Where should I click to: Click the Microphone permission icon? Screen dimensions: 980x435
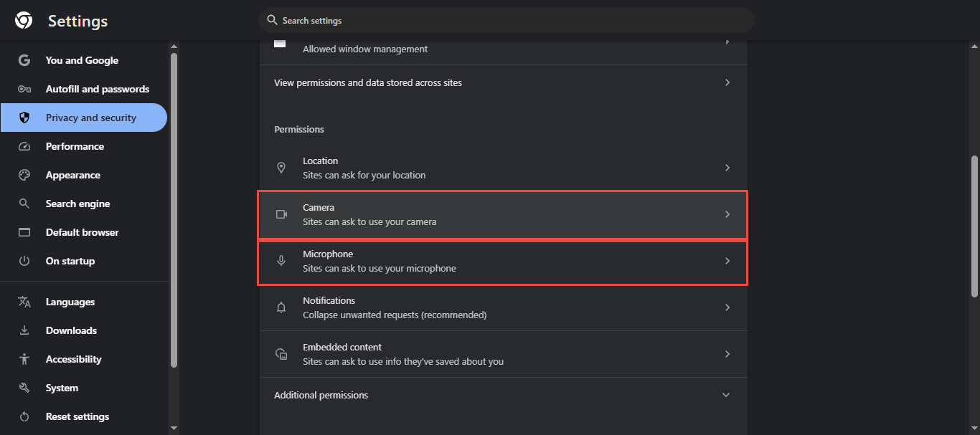coord(281,261)
